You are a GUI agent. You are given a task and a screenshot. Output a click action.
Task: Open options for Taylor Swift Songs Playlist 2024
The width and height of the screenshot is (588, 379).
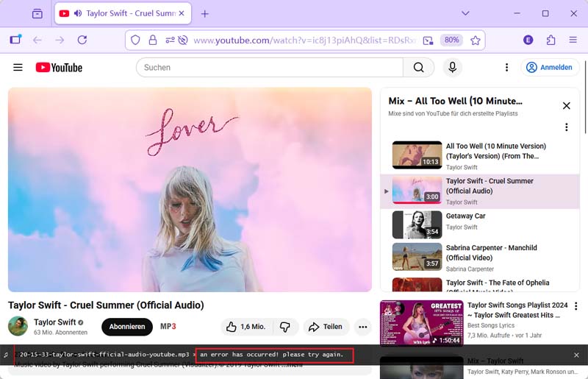(x=576, y=306)
